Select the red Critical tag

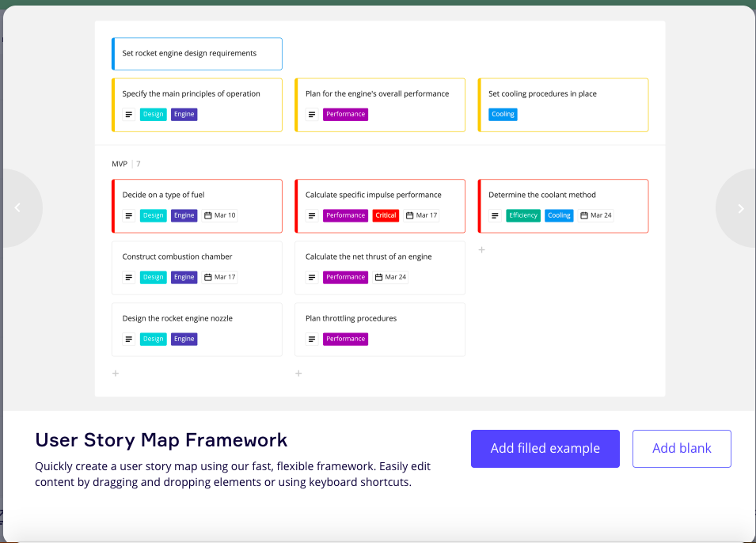pos(386,215)
